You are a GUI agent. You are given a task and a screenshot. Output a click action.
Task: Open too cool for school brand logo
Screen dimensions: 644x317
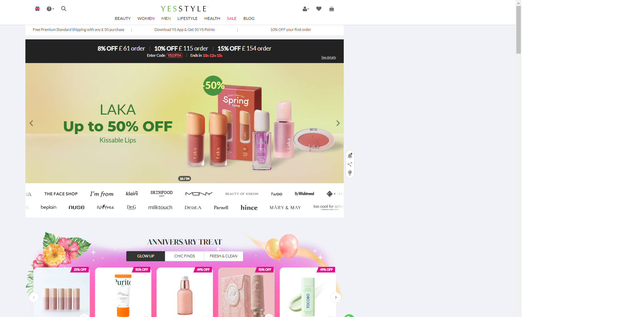(328, 207)
